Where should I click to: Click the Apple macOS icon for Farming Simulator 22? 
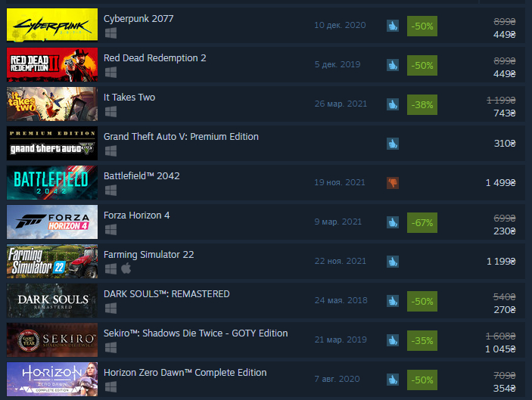126,268
